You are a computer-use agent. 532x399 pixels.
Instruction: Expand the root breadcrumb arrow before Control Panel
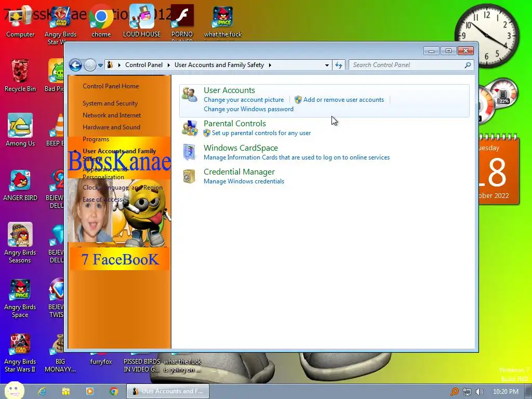[x=119, y=65]
